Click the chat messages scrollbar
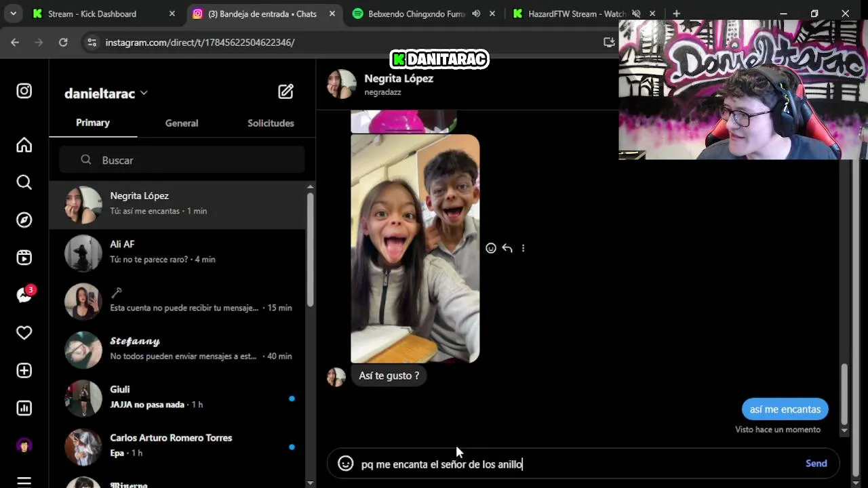Screen dimensions: 868x488 844,393
